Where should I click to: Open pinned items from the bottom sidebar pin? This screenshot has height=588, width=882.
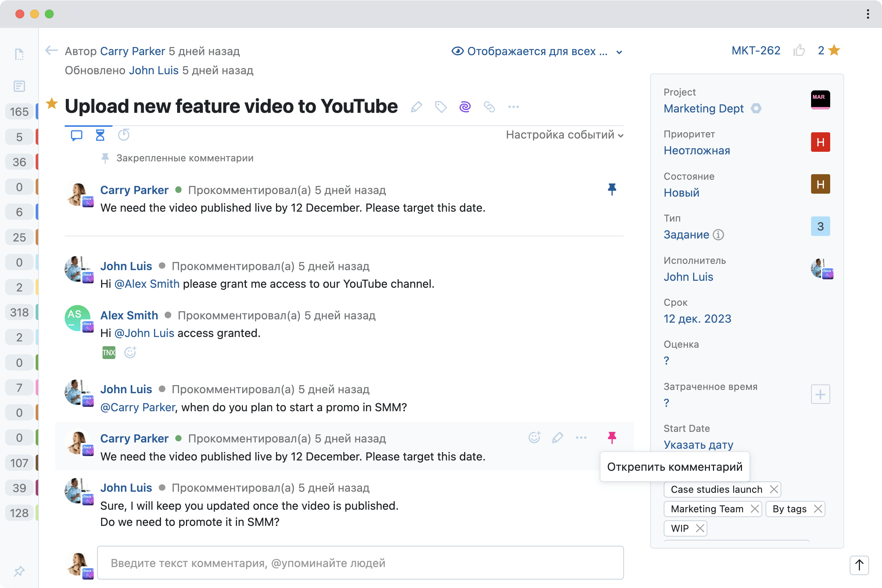point(19,571)
